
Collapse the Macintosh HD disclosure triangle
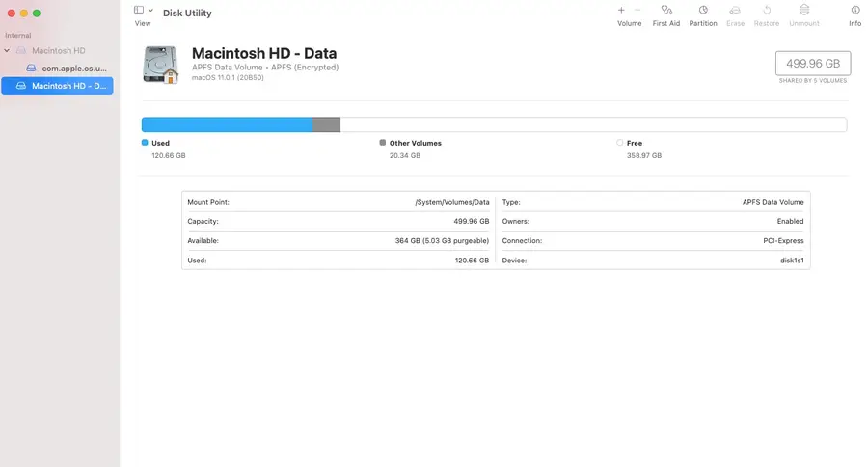(8, 50)
